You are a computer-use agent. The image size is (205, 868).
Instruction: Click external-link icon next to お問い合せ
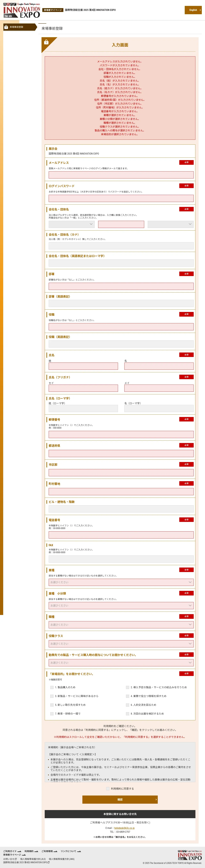[x=16, y=859]
